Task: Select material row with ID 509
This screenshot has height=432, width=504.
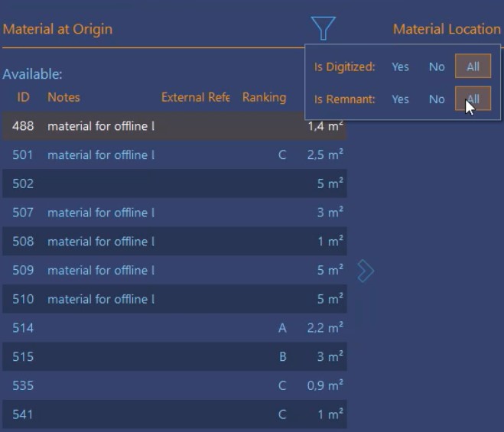Action: (174, 270)
